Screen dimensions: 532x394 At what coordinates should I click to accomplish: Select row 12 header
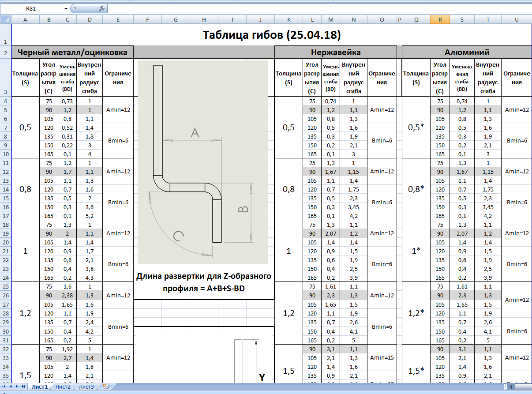point(5,172)
